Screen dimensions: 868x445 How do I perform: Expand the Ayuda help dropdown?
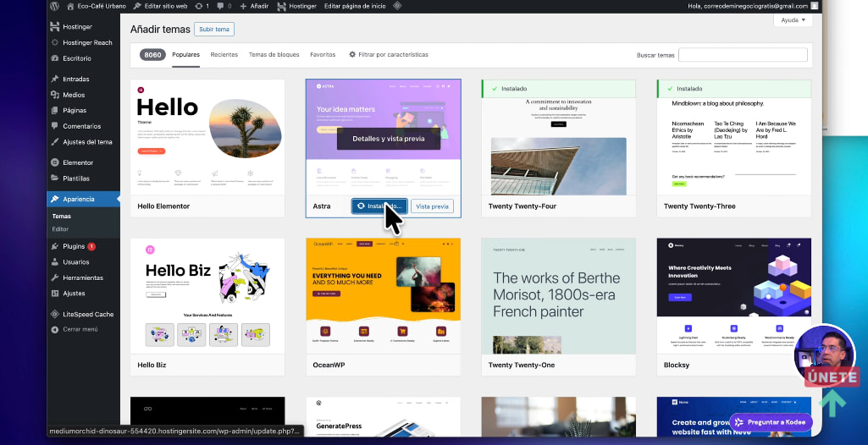pyautogui.click(x=793, y=20)
